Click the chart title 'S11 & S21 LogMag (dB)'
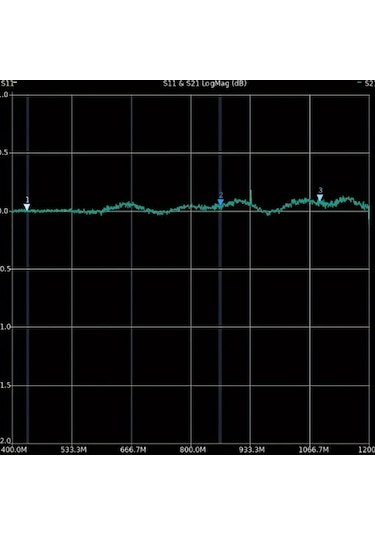375x535 pixels. tap(205, 84)
